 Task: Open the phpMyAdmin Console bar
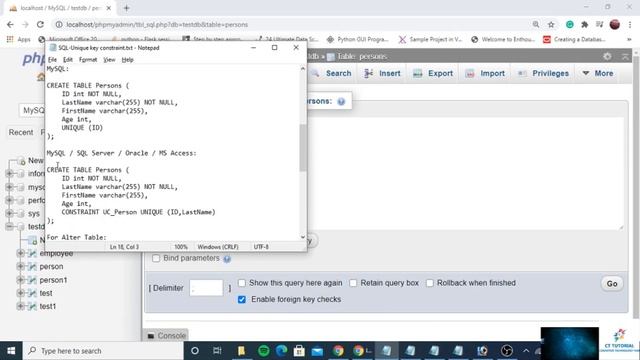point(166,336)
